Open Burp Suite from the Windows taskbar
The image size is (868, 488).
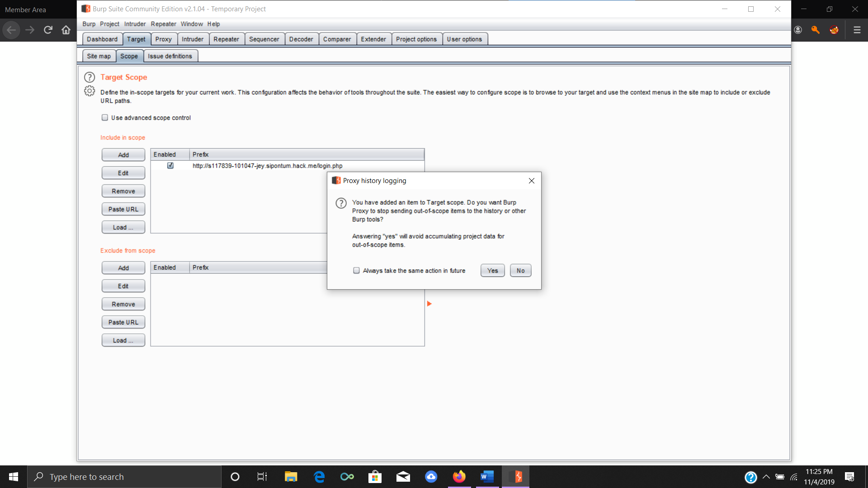pos(515,477)
